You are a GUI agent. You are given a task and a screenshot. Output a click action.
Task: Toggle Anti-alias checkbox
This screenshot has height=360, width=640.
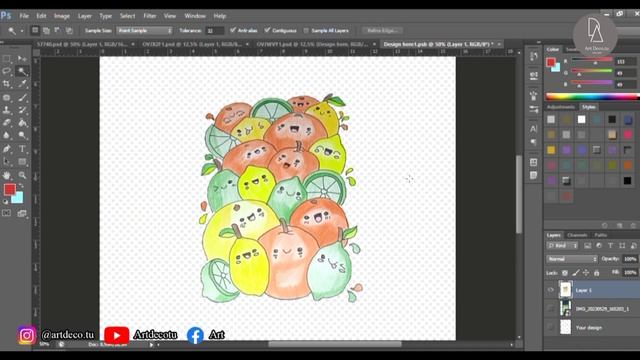(233, 30)
